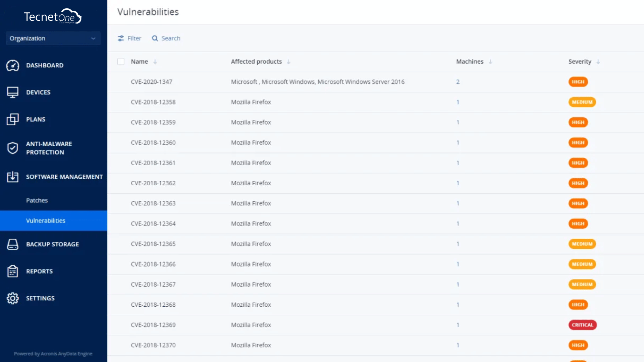644x362 pixels.
Task: Click the Backup Storage drive icon
Action: 13,244
